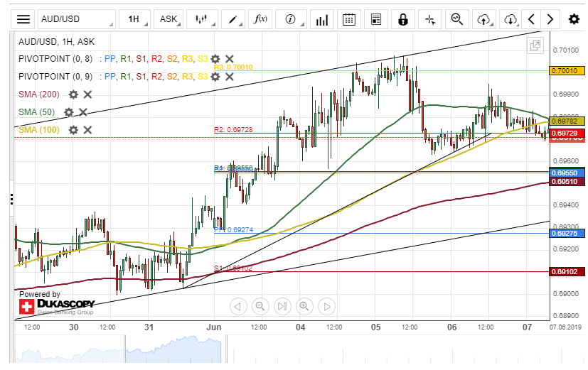Open the main hamburger menu
This screenshot has height=370, width=588.
click(x=23, y=19)
